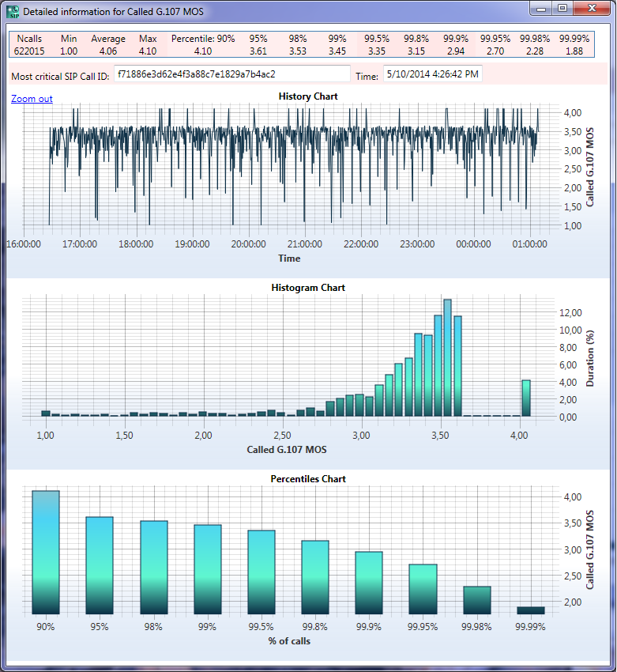Select the Ncalls value 622015
The width and height of the screenshot is (617, 672).
[29, 51]
